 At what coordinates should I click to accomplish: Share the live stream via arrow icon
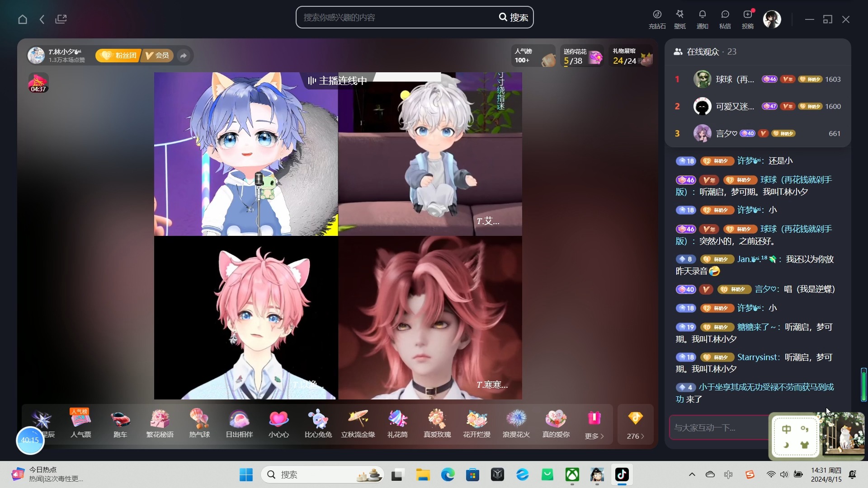coord(184,56)
